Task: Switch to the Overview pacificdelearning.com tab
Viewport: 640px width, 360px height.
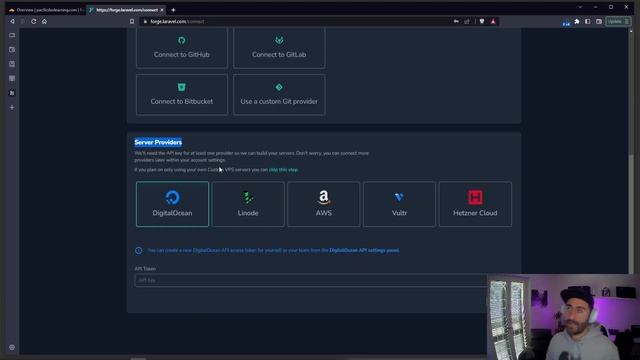Action: point(46,10)
